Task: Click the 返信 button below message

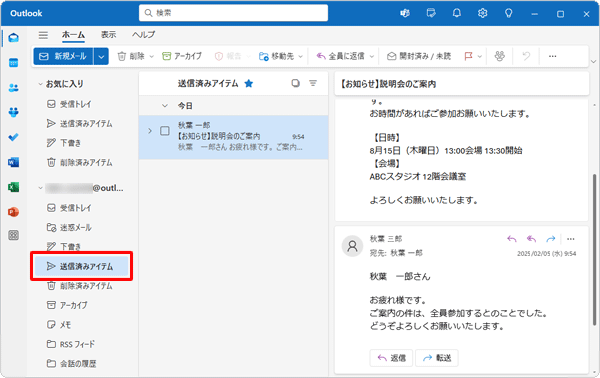Action: coord(391,358)
